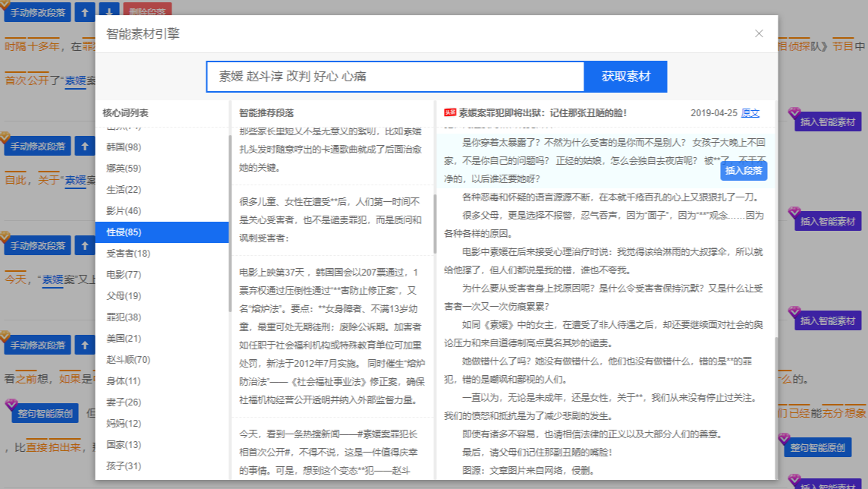The height and width of the screenshot is (489, 868).
Task: Click the 获取素材 button
Action: pos(625,77)
